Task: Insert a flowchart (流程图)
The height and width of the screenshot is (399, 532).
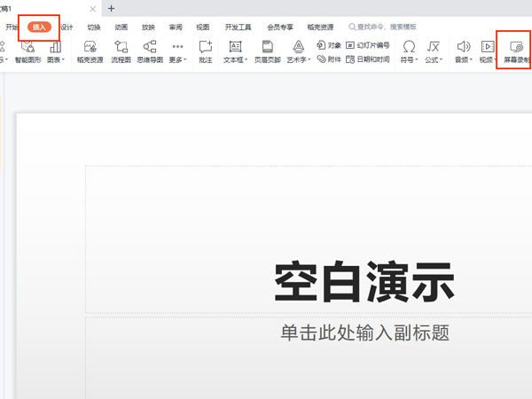Action: tap(121, 47)
